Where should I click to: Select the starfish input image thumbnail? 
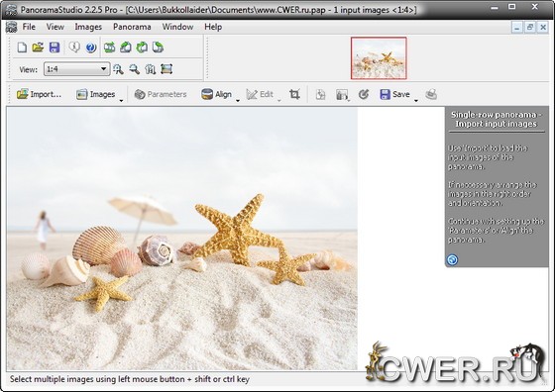379,58
